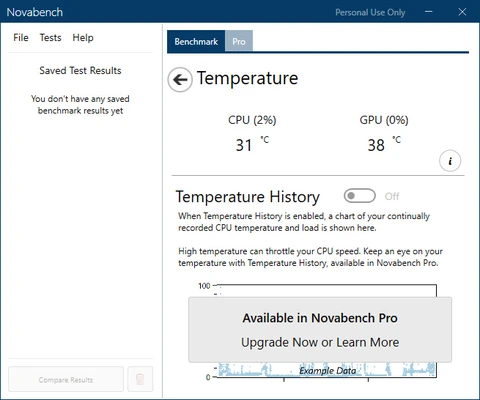Image resolution: width=480 pixels, height=400 pixels.
Task: Click the Personal Use Only text
Action: point(370,13)
